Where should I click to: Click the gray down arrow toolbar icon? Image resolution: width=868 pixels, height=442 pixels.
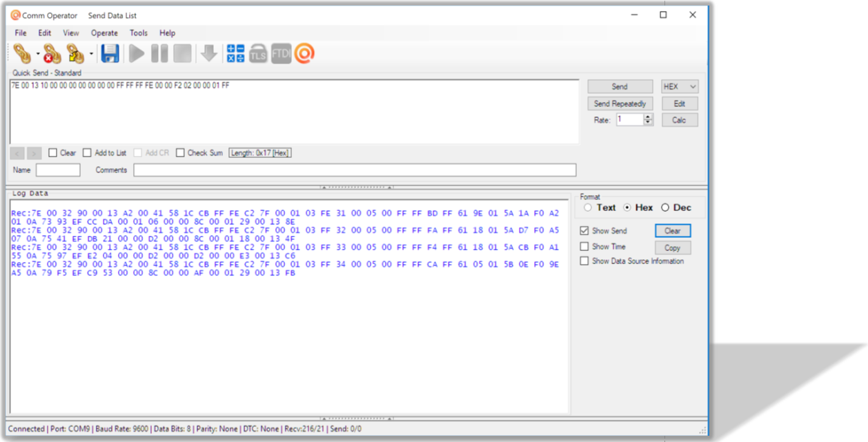tap(208, 53)
